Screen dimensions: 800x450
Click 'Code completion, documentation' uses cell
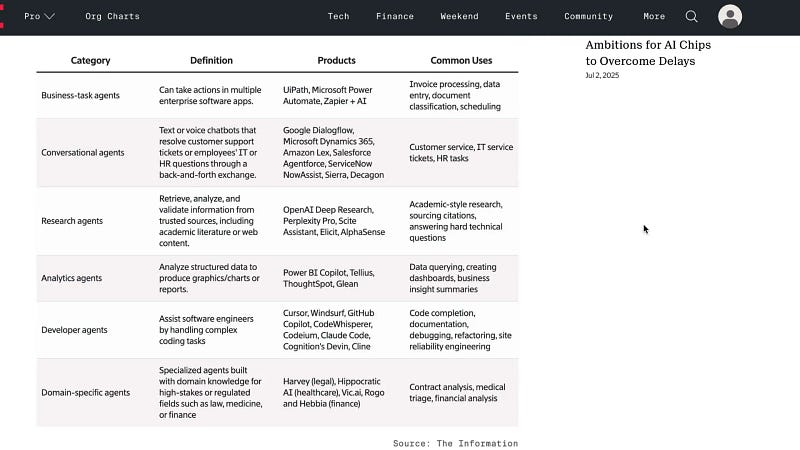460,330
